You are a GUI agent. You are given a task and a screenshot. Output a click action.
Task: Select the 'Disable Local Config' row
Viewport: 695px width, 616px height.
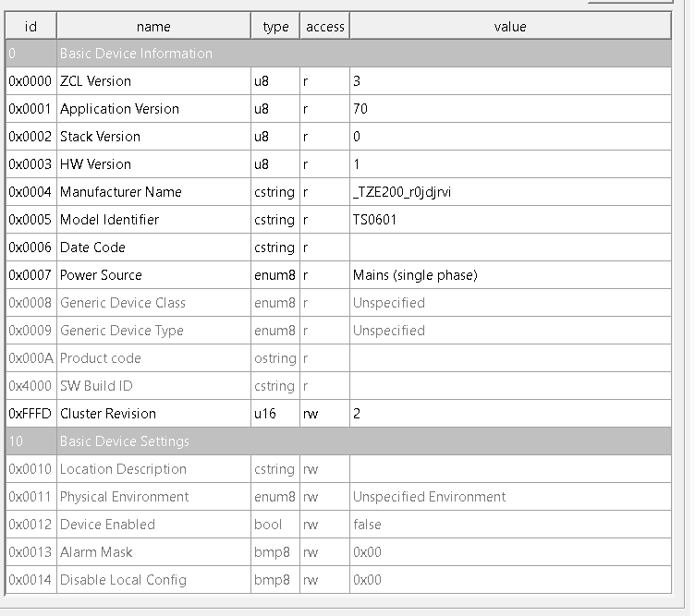pyautogui.click(x=338, y=579)
